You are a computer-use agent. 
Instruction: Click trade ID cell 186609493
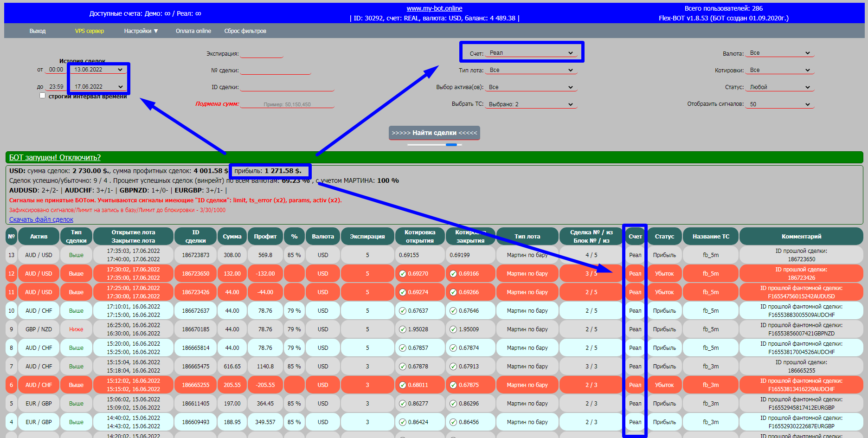195,422
